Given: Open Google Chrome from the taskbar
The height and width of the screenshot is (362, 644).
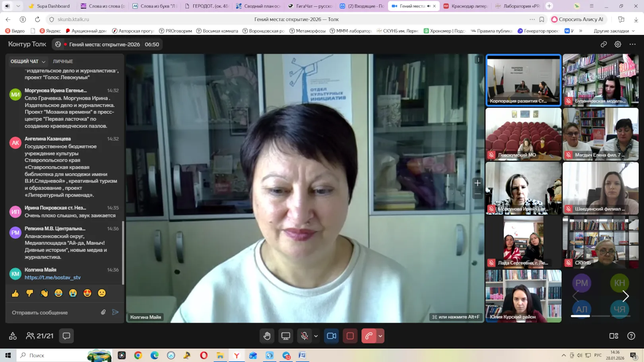Looking at the screenshot, I should click(x=138, y=355).
